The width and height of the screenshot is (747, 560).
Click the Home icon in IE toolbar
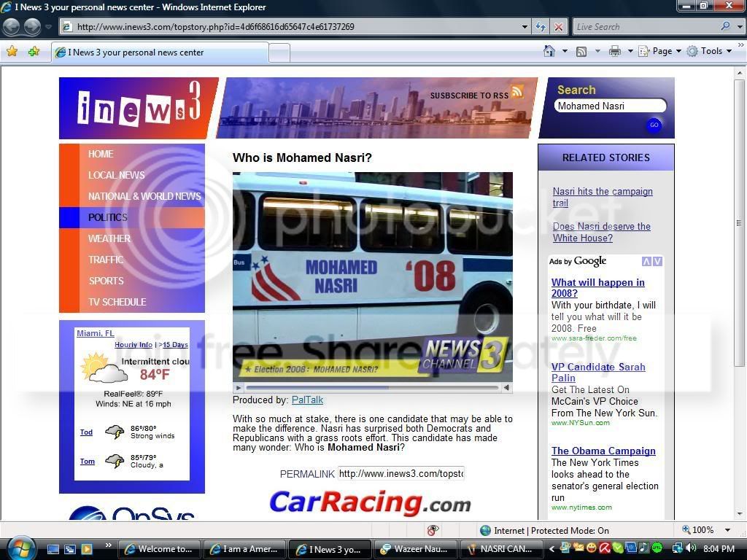549,51
